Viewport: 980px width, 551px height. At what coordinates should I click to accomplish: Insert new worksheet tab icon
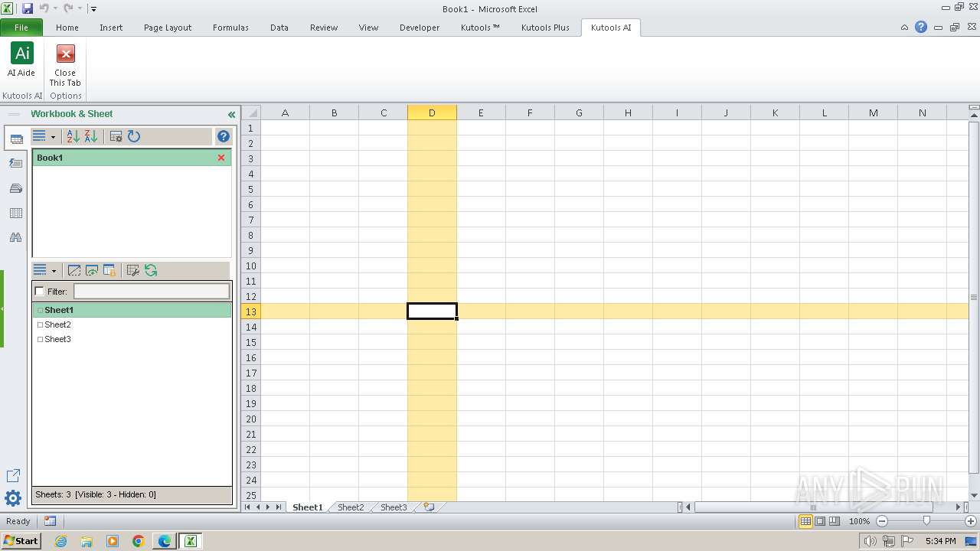tap(429, 507)
